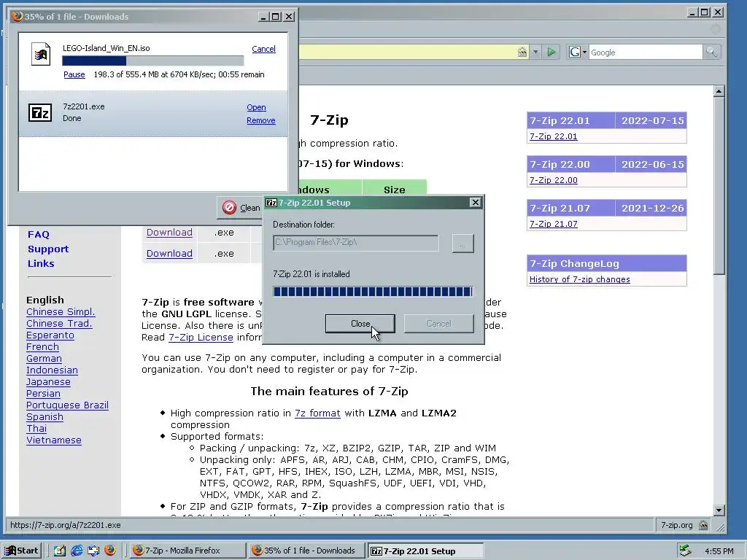This screenshot has width=747, height=560.
Task: Open the 7-Zip 21.07 news link
Action: coord(554,224)
